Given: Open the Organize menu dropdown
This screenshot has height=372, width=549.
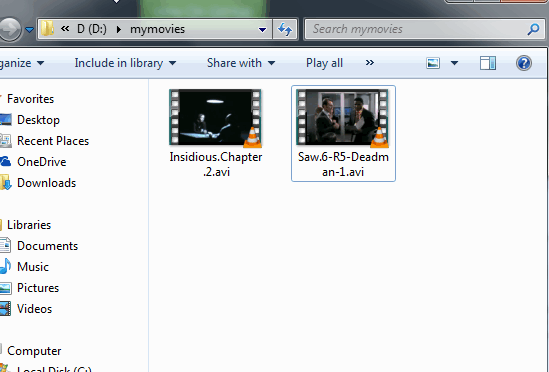Looking at the screenshot, I should coord(22,63).
